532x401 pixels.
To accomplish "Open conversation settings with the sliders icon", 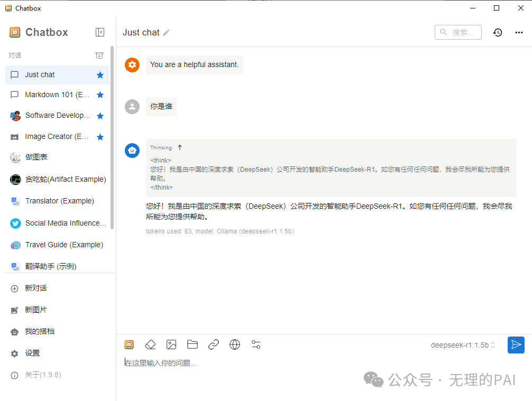I will [x=256, y=344].
